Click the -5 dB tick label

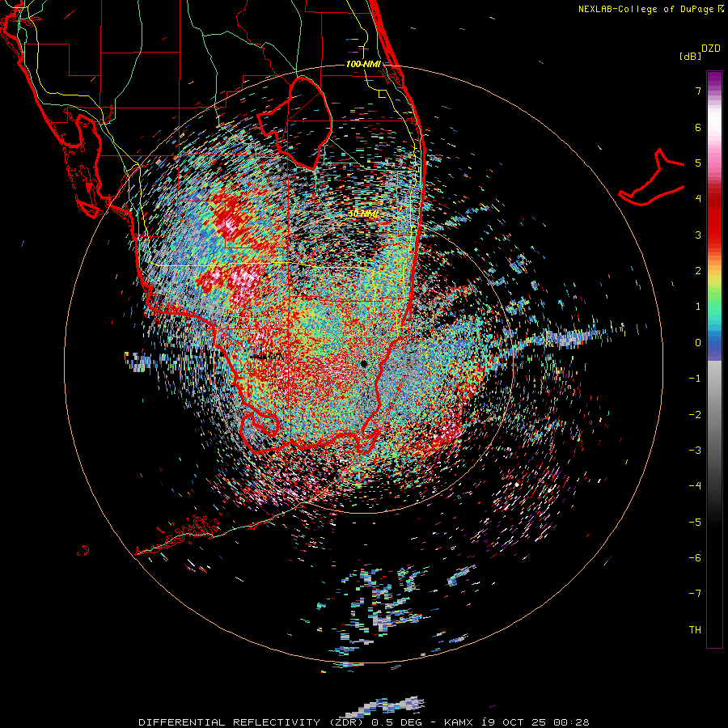tap(695, 523)
